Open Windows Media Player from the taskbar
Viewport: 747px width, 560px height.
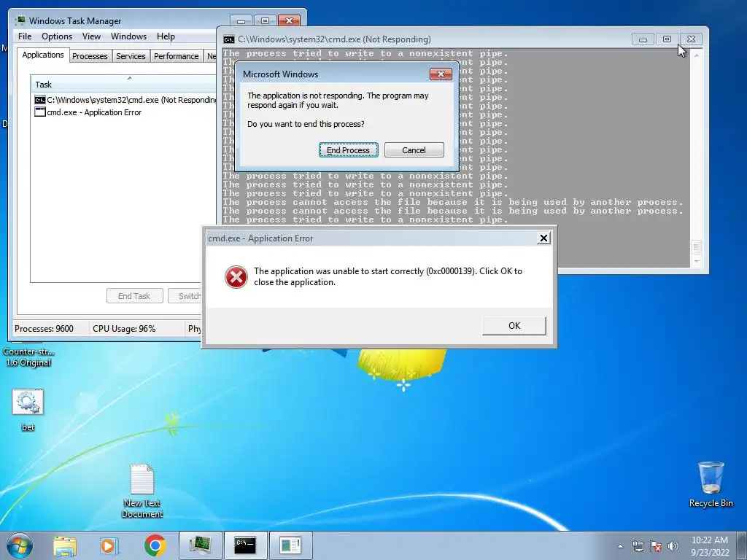click(109, 545)
